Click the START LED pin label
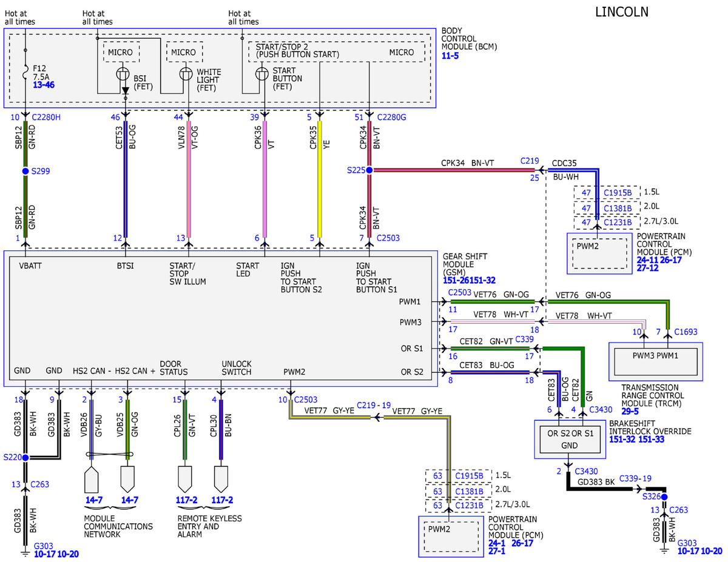 click(248, 270)
